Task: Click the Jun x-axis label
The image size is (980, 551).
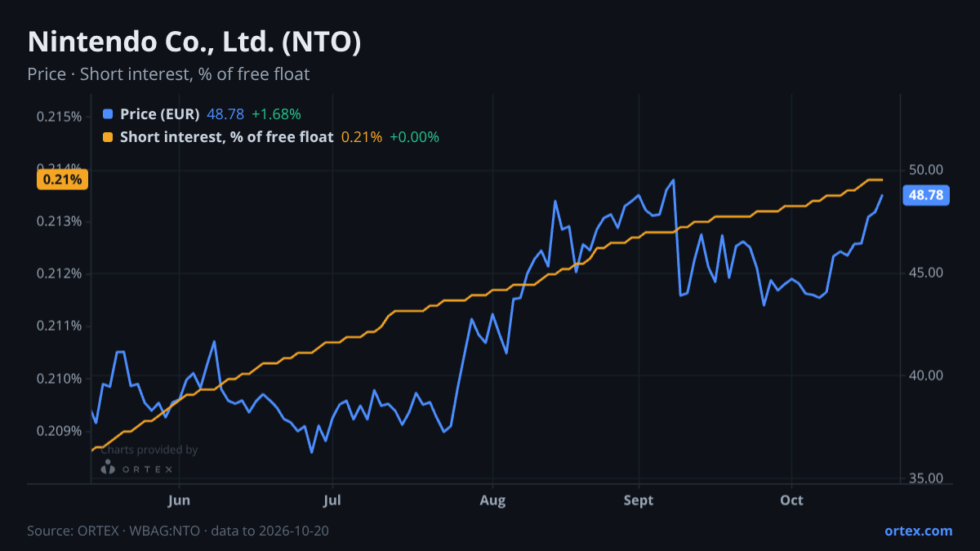Action: pyautogui.click(x=179, y=500)
